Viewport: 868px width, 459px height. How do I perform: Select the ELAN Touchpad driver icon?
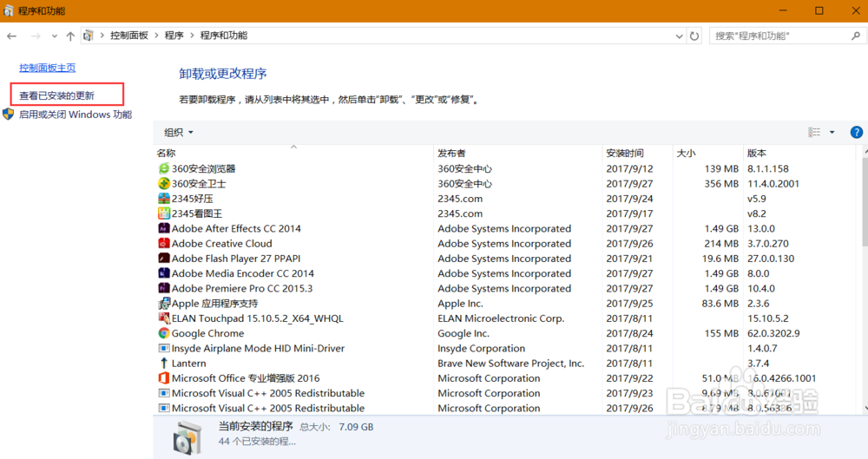(x=164, y=318)
